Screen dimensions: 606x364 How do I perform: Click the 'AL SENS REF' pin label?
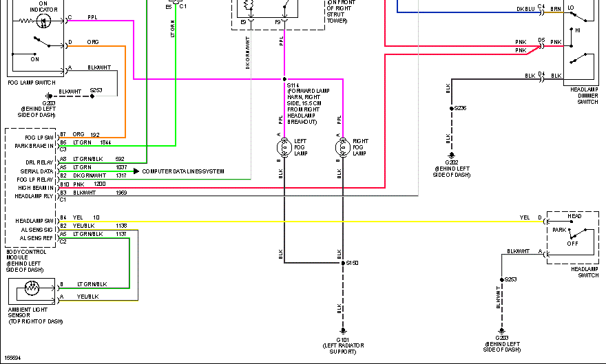(x=36, y=238)
